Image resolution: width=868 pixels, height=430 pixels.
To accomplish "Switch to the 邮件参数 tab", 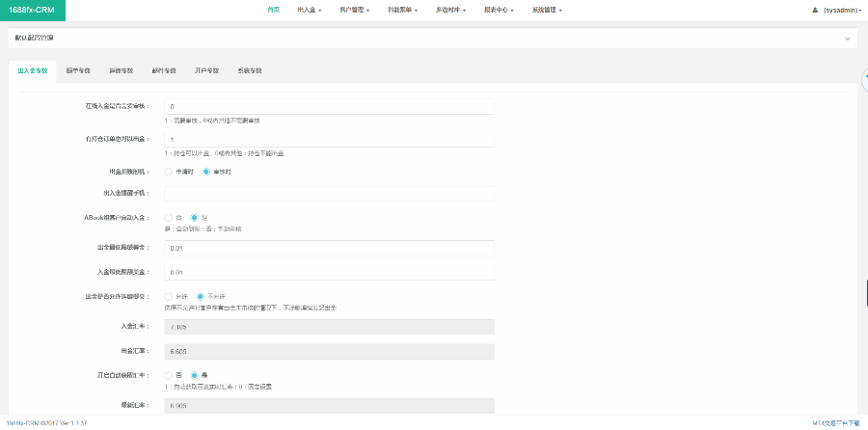I will tap(164, 70).
